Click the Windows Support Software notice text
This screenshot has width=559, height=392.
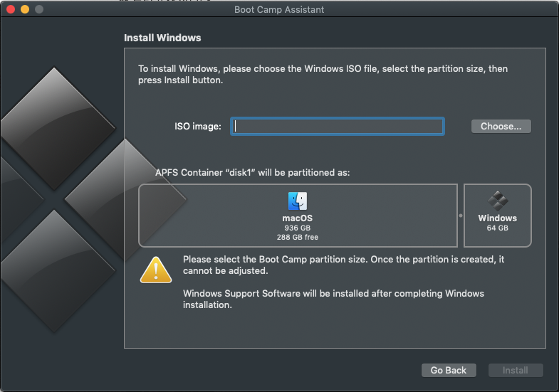pos(334,299)
